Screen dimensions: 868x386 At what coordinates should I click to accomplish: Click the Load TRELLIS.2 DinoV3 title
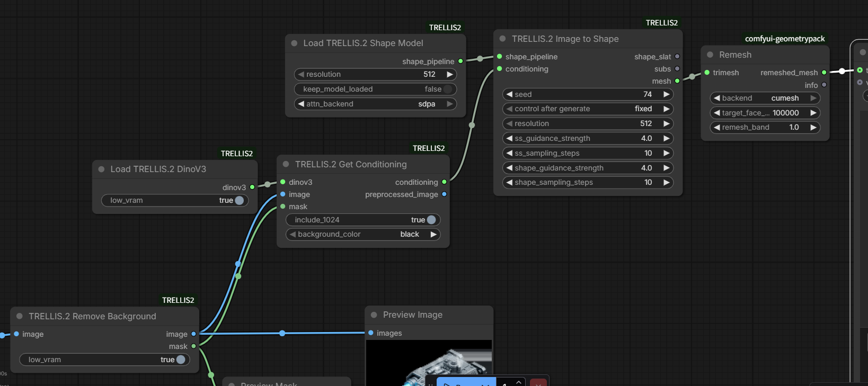click(x=158, y=169)
